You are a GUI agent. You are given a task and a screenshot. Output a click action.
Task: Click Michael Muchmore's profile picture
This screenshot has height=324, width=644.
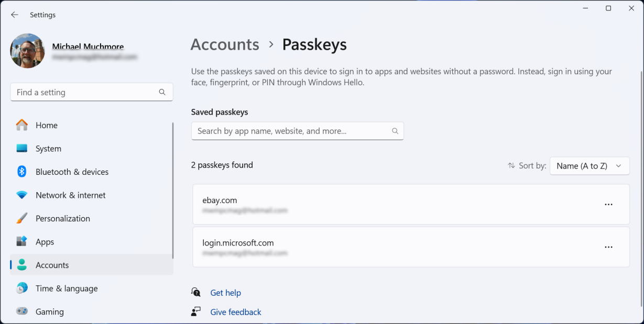tap(28, 51)
